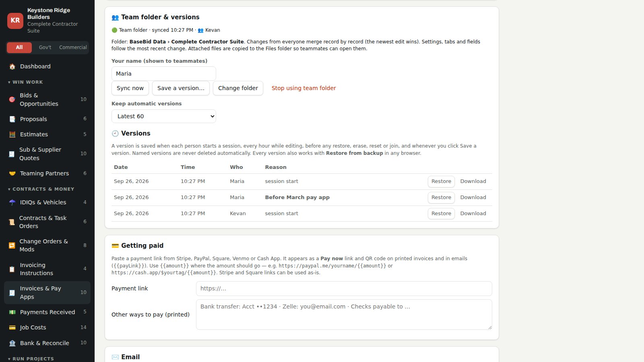Click the Team folder & versions people icon
Image resolution: width=644 pixels, height=362 pixels.
pos(115,17)
